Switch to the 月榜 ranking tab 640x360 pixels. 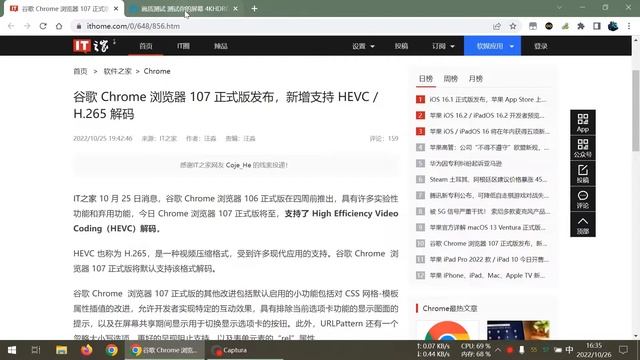pos(476,79)
